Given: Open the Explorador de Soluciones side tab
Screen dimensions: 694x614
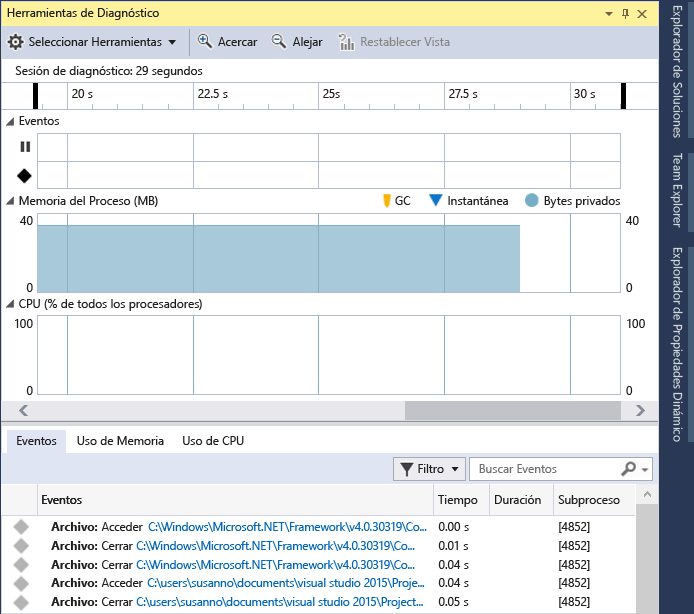Looking at the screenshot, I should coord(677,71).
